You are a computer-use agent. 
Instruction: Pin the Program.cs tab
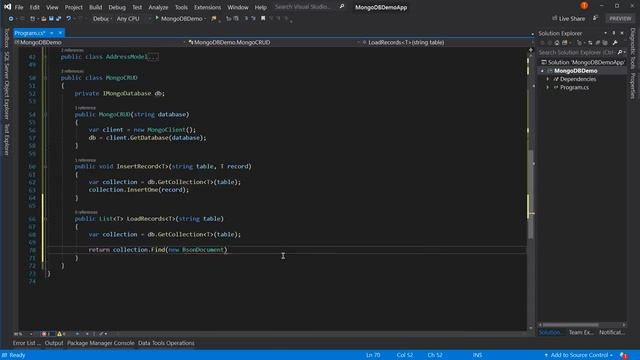[52, 33]
